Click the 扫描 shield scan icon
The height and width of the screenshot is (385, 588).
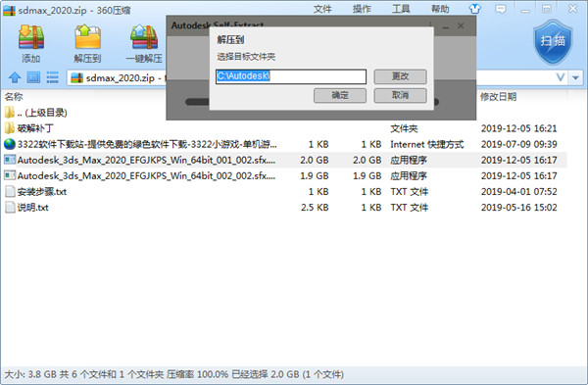pyautogui.click(x=553, y=42)
